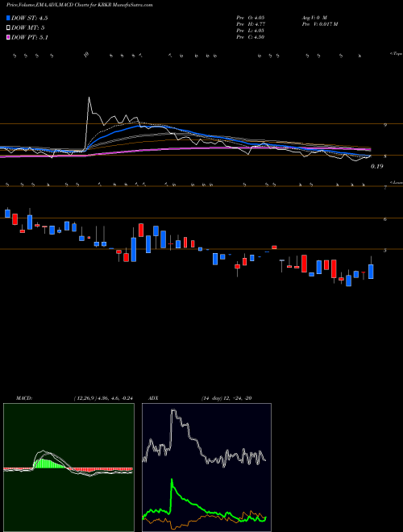Click the 'ADX' panel heading

click(154, 398)
